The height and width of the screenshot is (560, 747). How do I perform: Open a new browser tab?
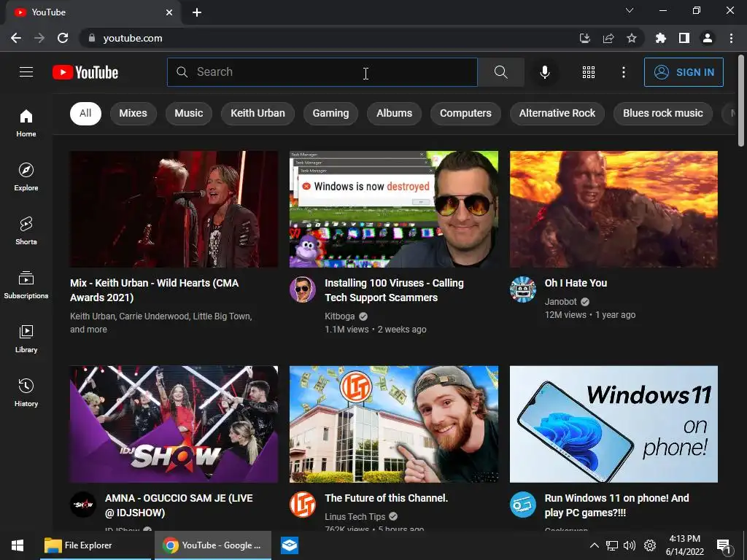[x=197, y=12]
